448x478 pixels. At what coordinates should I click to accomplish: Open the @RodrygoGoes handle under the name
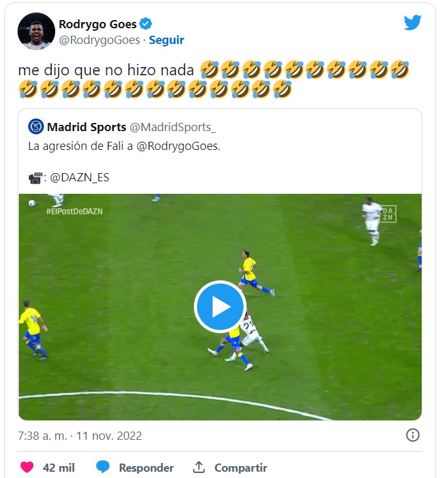click(100, 40)
